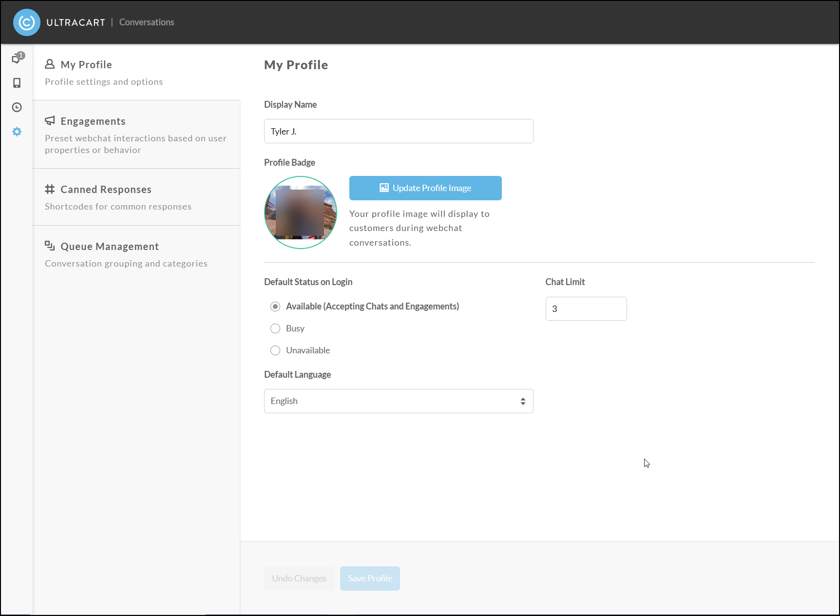This screenshot has width=840, height=616.
Task: Click the Chat Limit number field
Action: click(x=586, y=308)
